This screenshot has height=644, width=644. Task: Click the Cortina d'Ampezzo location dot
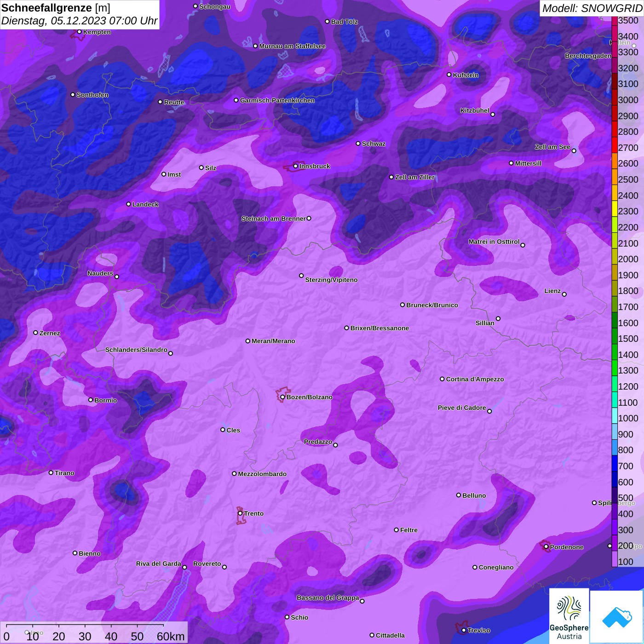click(443, 379)
